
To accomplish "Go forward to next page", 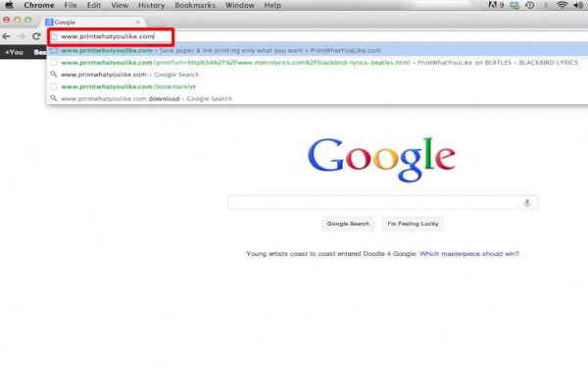I will point(21,36).
